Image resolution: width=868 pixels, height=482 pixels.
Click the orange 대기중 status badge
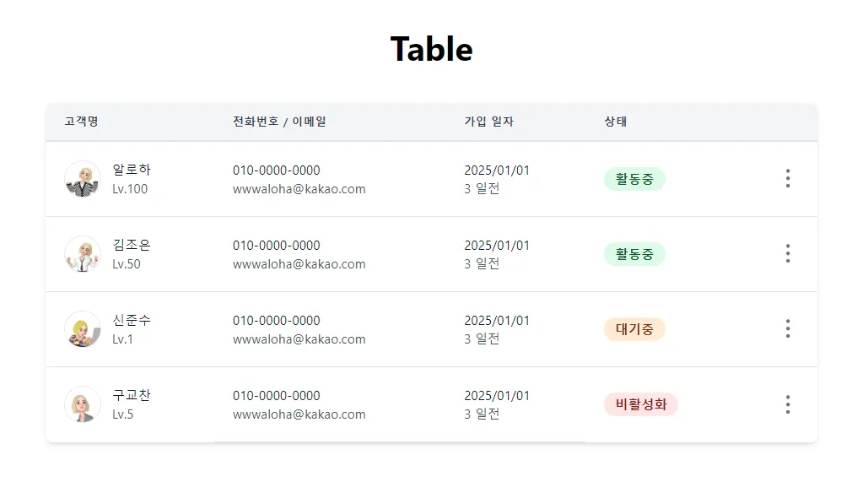click(634, 329)
